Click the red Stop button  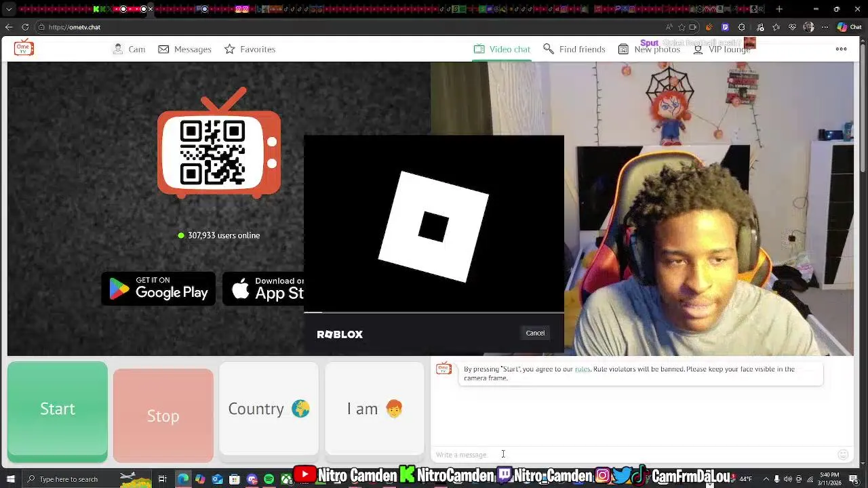click(x=163, y=415)
